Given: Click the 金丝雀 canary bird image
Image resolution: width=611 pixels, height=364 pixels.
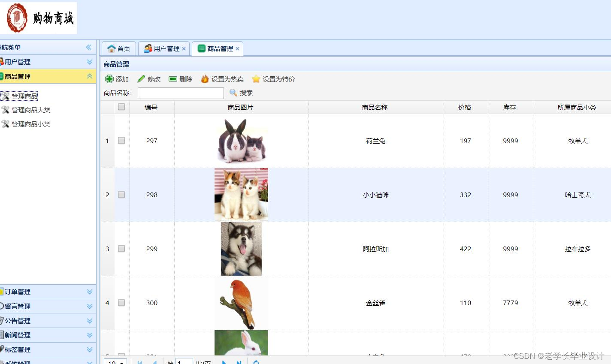Looking at the screenshot, I should click(241, 303).
